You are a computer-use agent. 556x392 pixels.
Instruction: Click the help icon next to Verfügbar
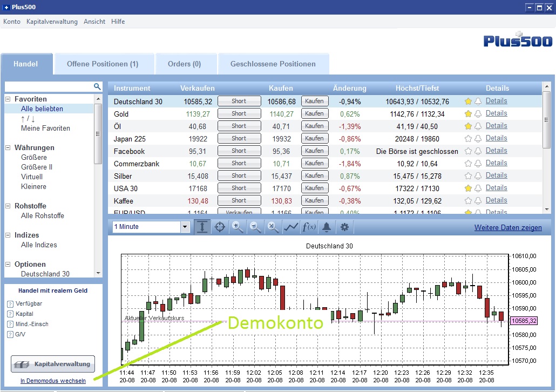coord(10,304)
